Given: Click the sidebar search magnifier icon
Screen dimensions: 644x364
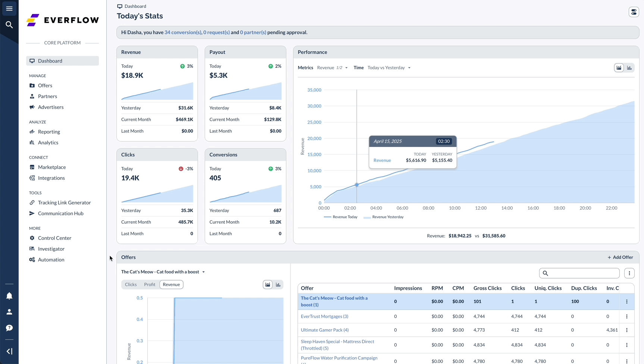Looking at the screenshot, I should 9,25.
